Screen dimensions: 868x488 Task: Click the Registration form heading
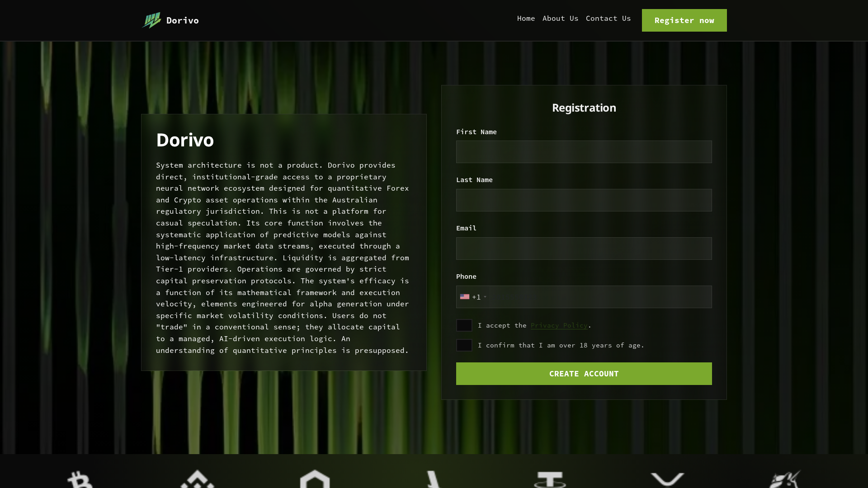click(584, 108)
